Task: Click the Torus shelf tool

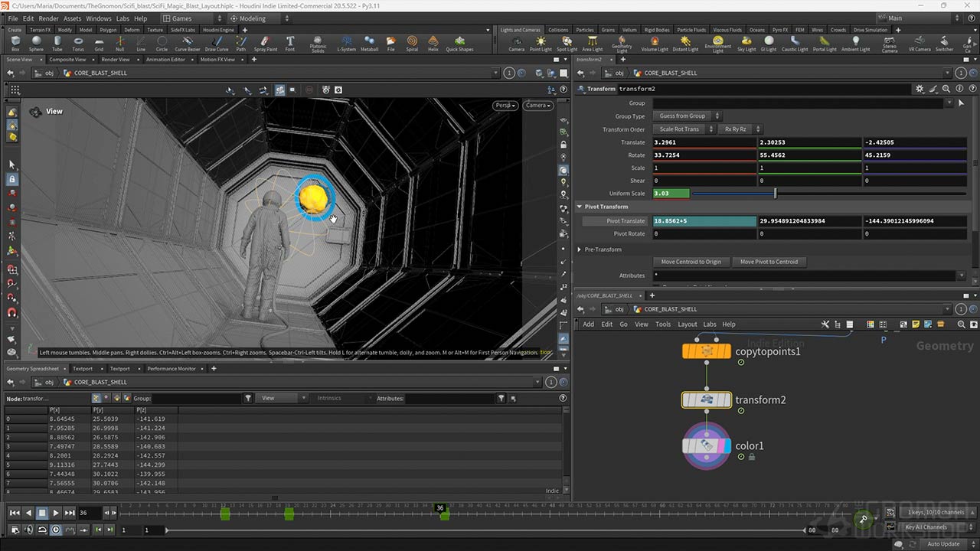Action: point(78,43)
